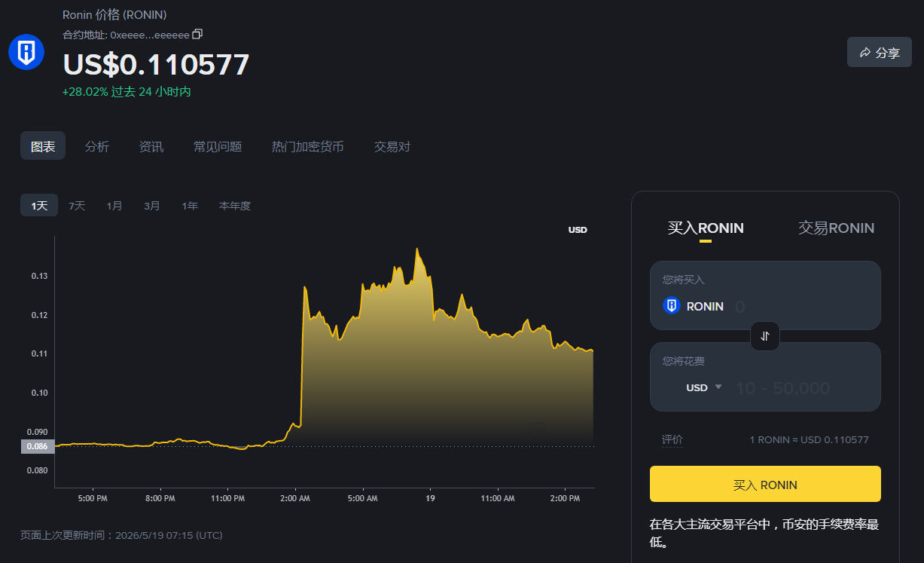Click the contract address 0xeeee...eeeeee
This screenshot has height=563, width=924.
[x=150, y=35]
